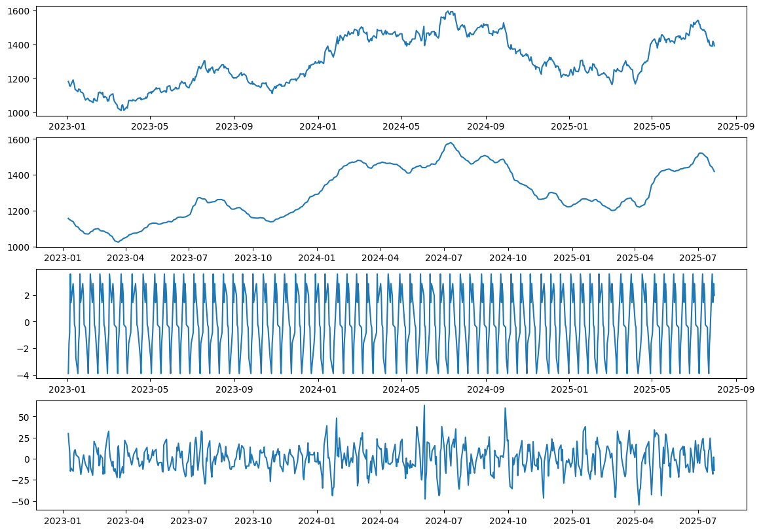
Task: Click the 2025-05 x-tick label on seasonal chart
Action: tap(652, 389)
